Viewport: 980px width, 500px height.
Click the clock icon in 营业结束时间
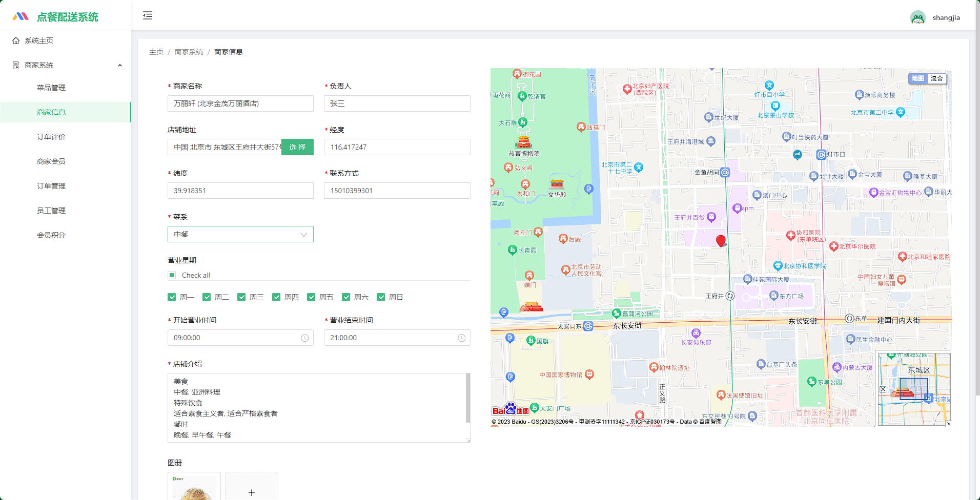click(461, 338)
